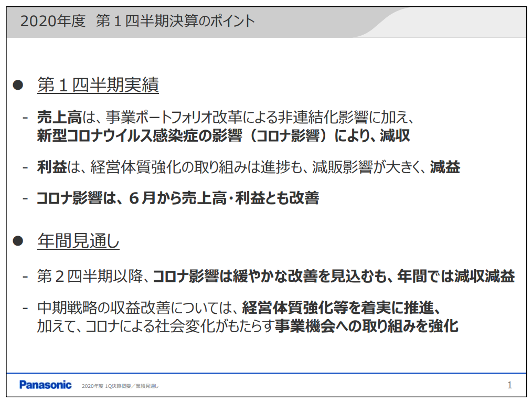Click the phrase 年間では減収減益

coord(456,276)
